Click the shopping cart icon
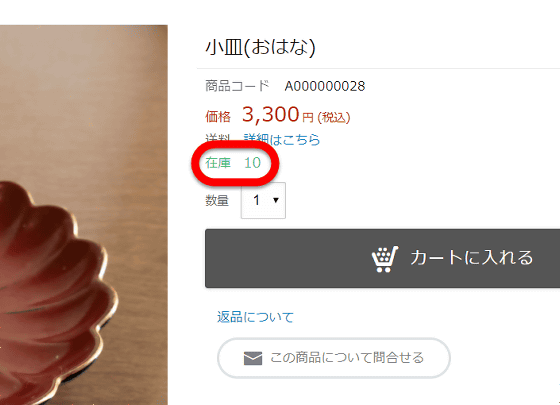This screenshot has height=405, width=560. click(x=385, y=259)
